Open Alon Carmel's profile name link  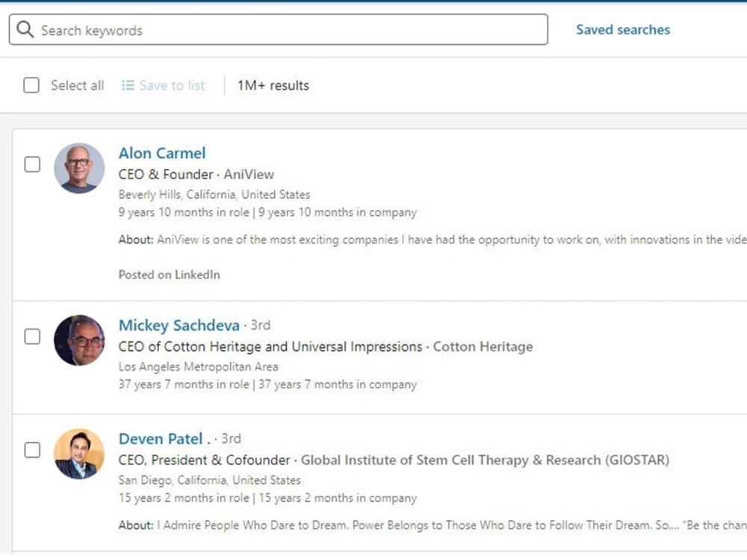[162, 153]
